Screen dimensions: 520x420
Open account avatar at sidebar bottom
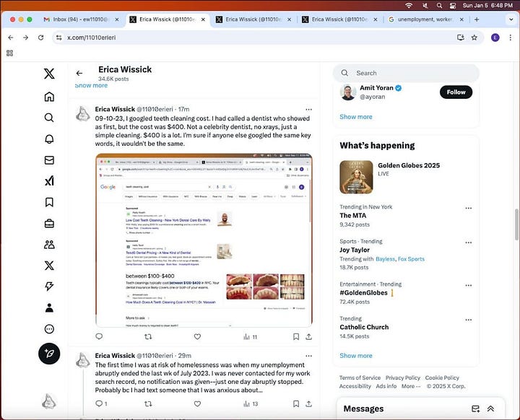pos(49,401)
